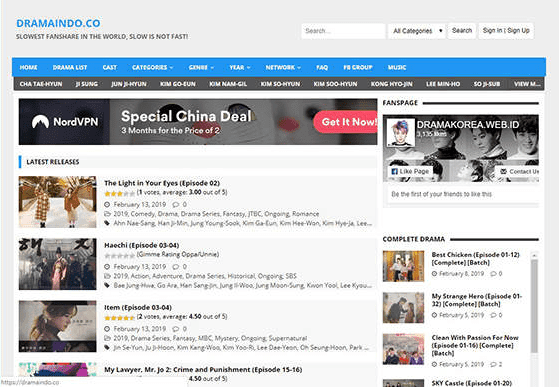
Task: Click tag icon in The Light in Your Eyes row
Action: 107,223
